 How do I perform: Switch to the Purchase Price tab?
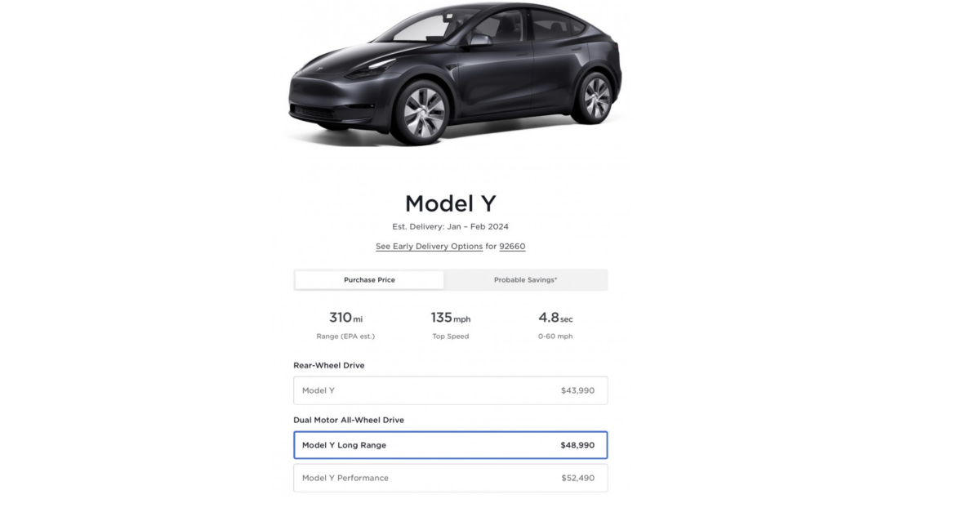pyautogui.click(x=369, y=280)
